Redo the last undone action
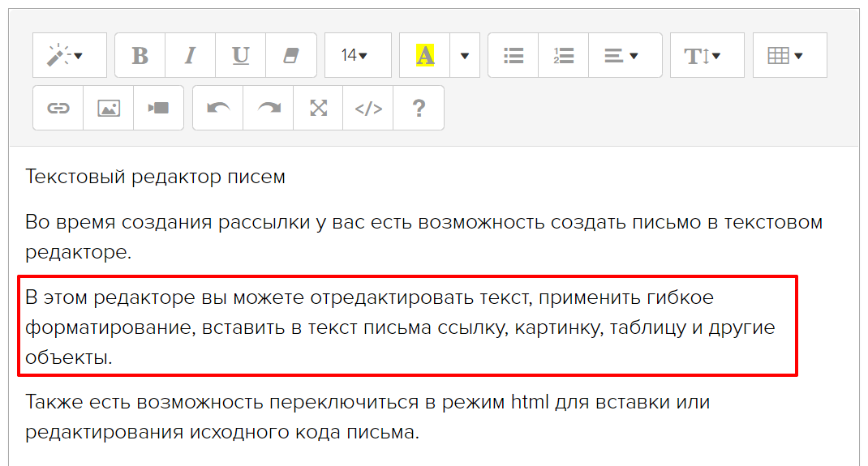 tap(269, 108)
